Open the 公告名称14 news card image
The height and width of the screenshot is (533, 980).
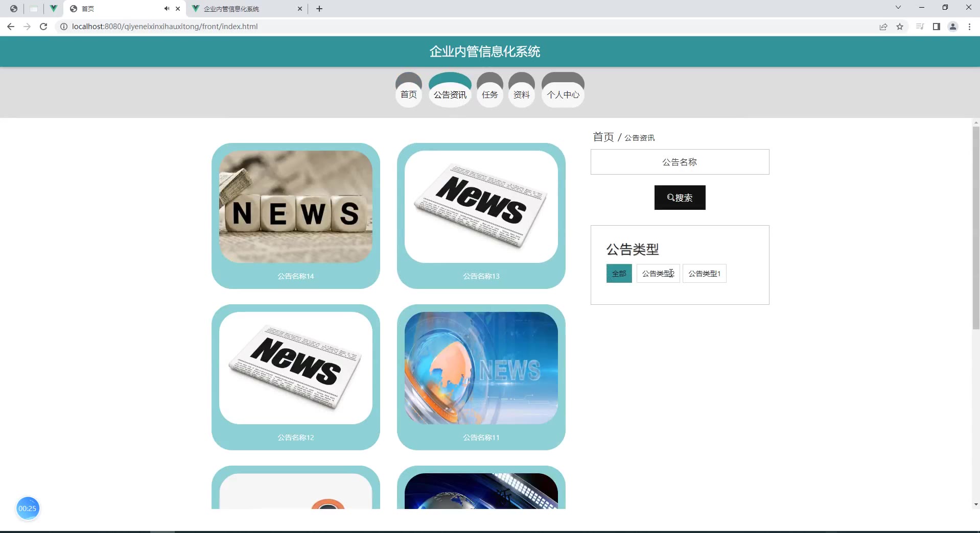click(296, 207)
